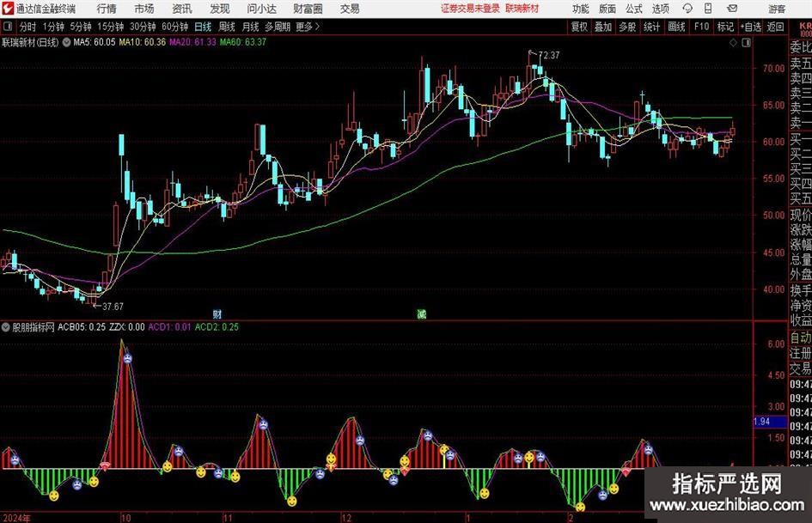Switch to 分时 chart tab
This screenshot has width=812, height=523.
point(28,27)
